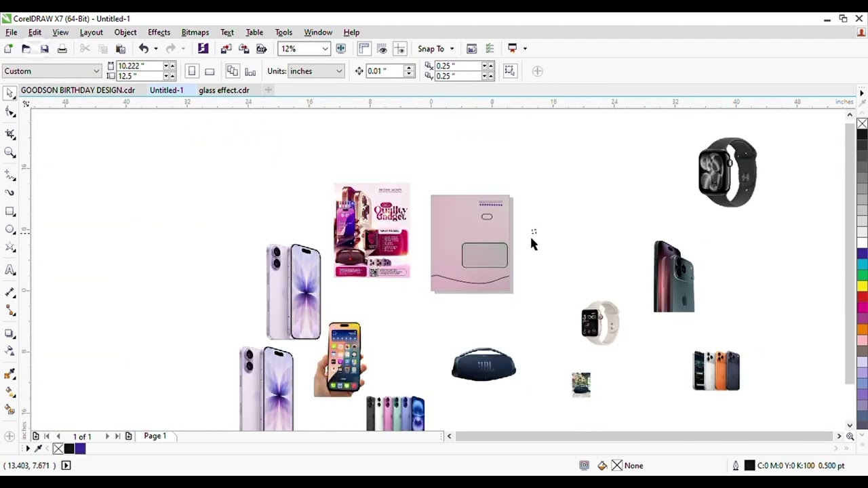Create a new document
This screenshot has height=488, width=868.
pos(8,49)
